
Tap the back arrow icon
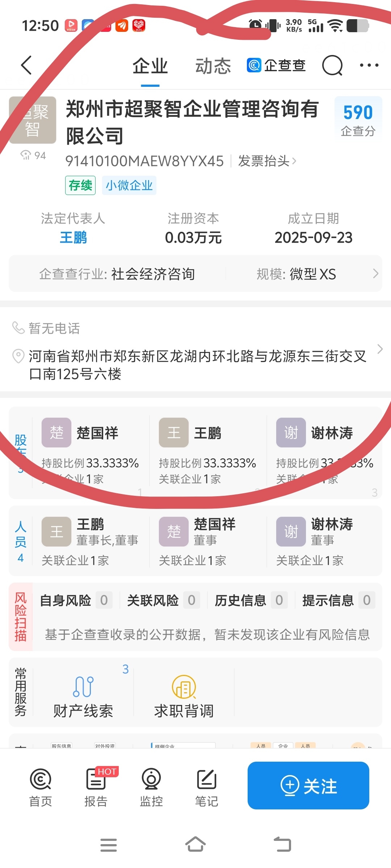point(26,65)
